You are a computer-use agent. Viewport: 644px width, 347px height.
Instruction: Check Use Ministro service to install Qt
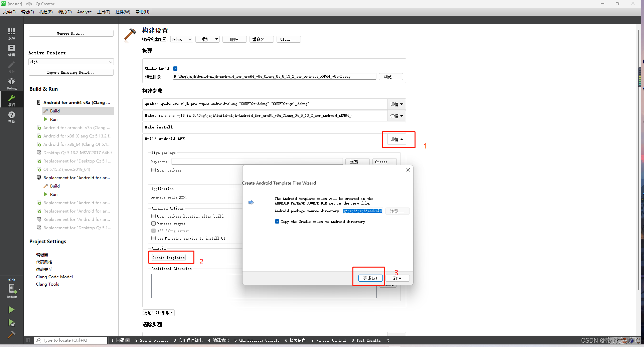click(x=154, y=238)
